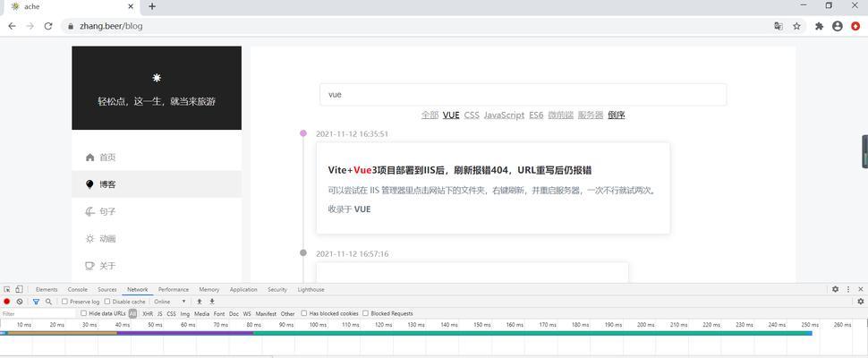
Task: Click the lock icon in address bar
Action: click(71, 26)
